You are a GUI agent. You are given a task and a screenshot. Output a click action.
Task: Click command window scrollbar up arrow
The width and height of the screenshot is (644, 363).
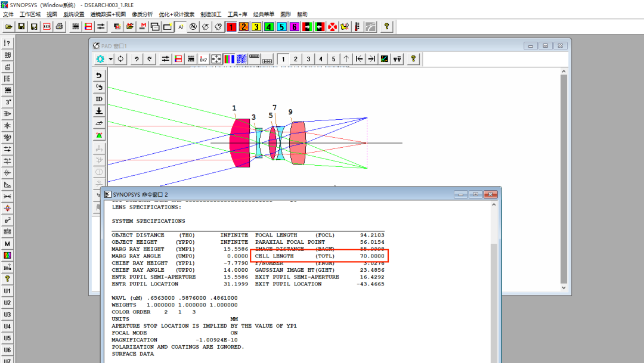click(x=494, y=204)
